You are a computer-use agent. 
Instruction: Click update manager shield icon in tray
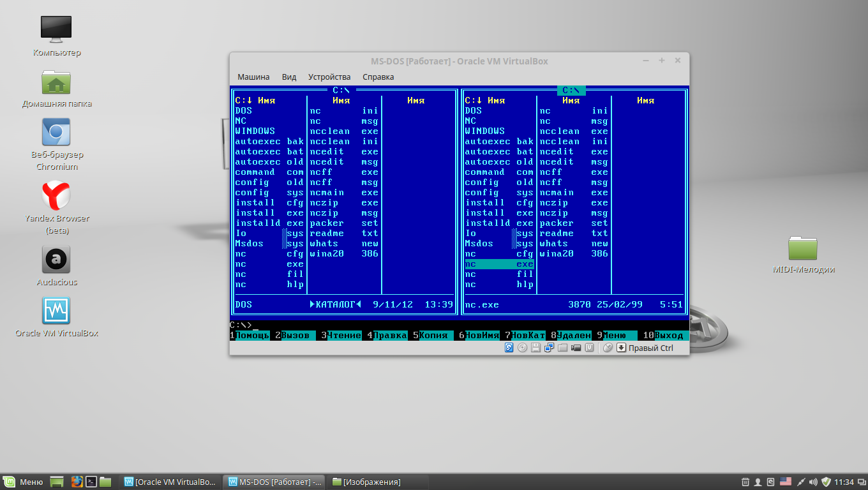[826, 482]
